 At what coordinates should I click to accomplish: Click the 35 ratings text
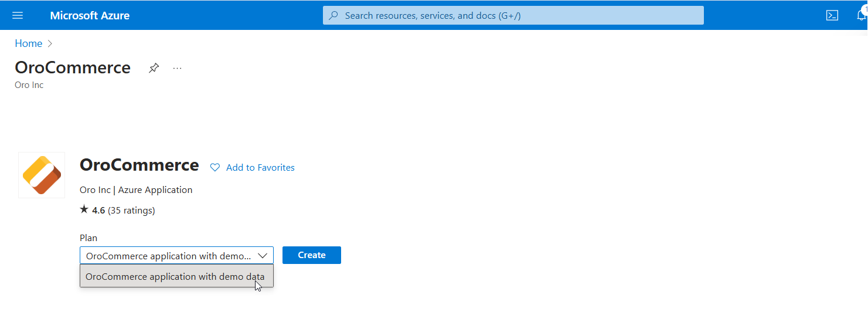point(131,210)
